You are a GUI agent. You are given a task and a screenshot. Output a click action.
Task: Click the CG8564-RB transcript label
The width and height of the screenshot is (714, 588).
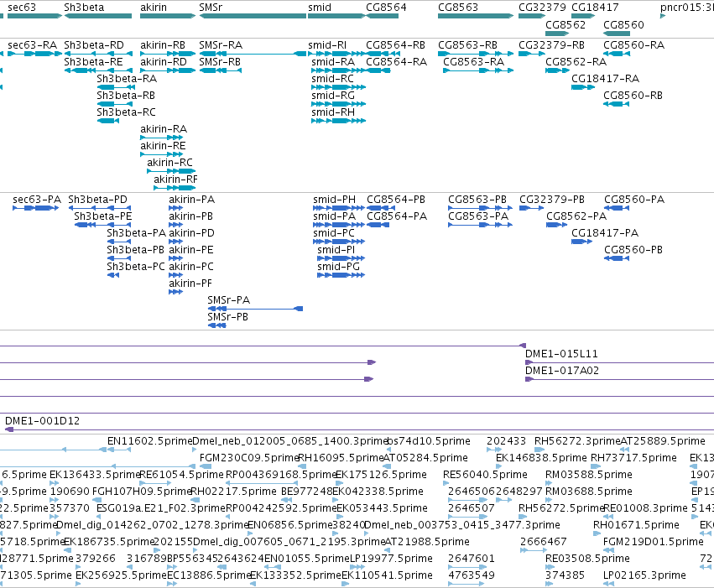tap(395, 45)
